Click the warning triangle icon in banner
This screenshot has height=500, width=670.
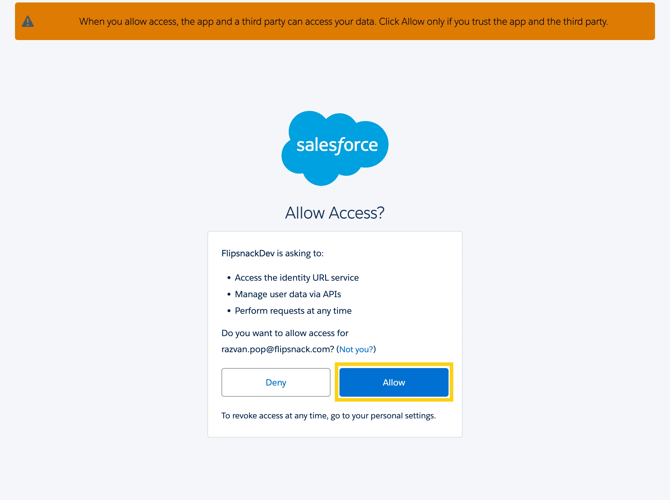(x=28, y=21)
